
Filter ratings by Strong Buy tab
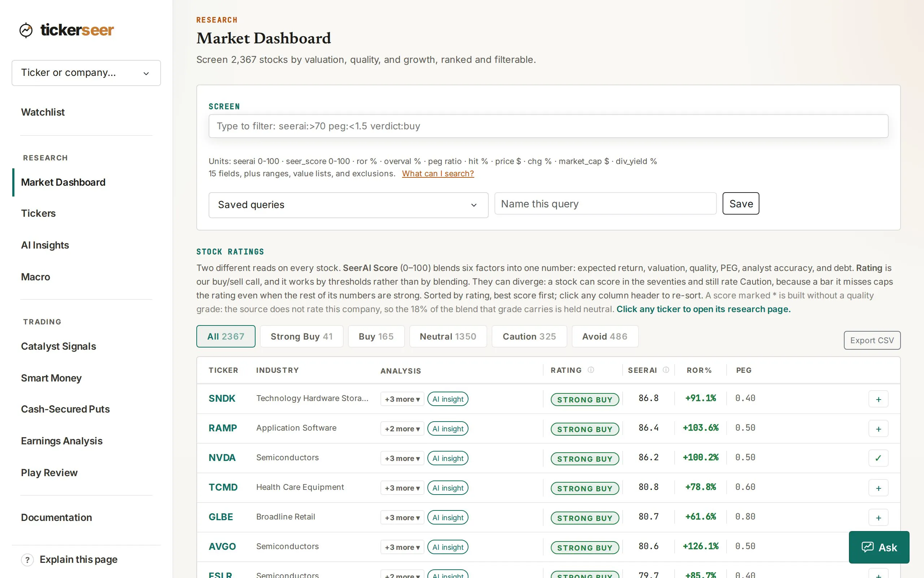302,336
